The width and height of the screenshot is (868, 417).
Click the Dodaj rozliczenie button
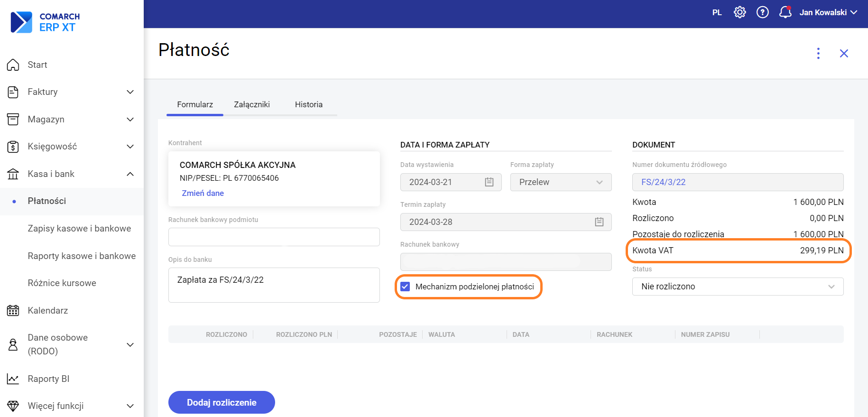[222, 402]
